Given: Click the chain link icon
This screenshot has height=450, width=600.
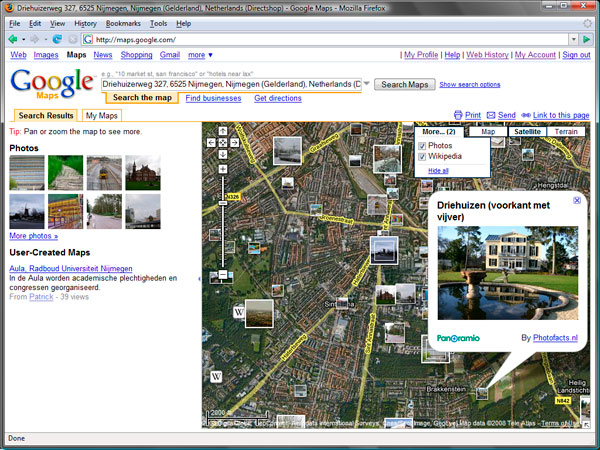Looking at the screenshot, I should tap(526, 115).
